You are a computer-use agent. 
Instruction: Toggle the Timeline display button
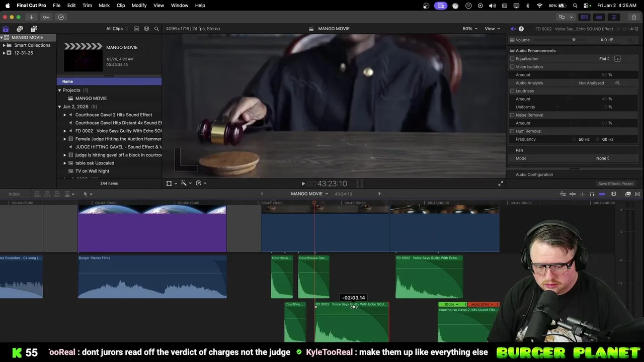(599, 17)
